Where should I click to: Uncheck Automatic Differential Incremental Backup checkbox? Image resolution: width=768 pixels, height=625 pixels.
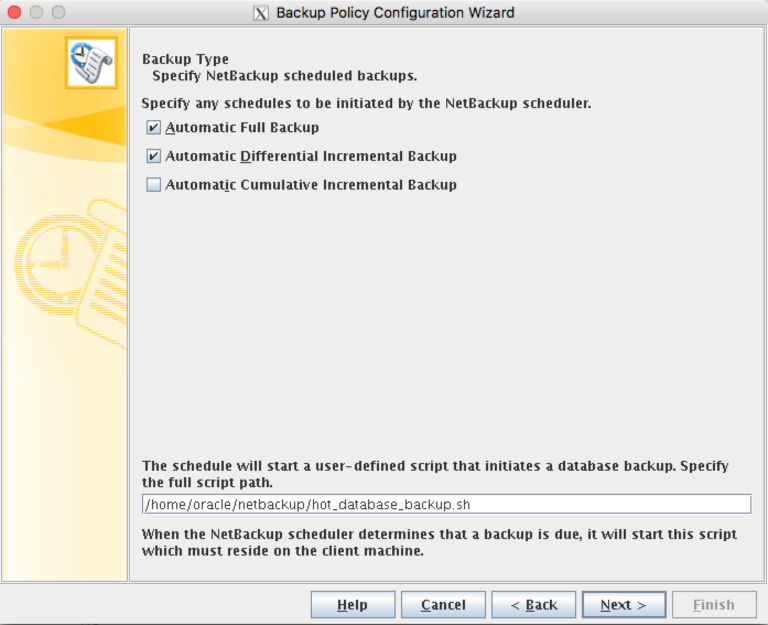click(153, 156)
